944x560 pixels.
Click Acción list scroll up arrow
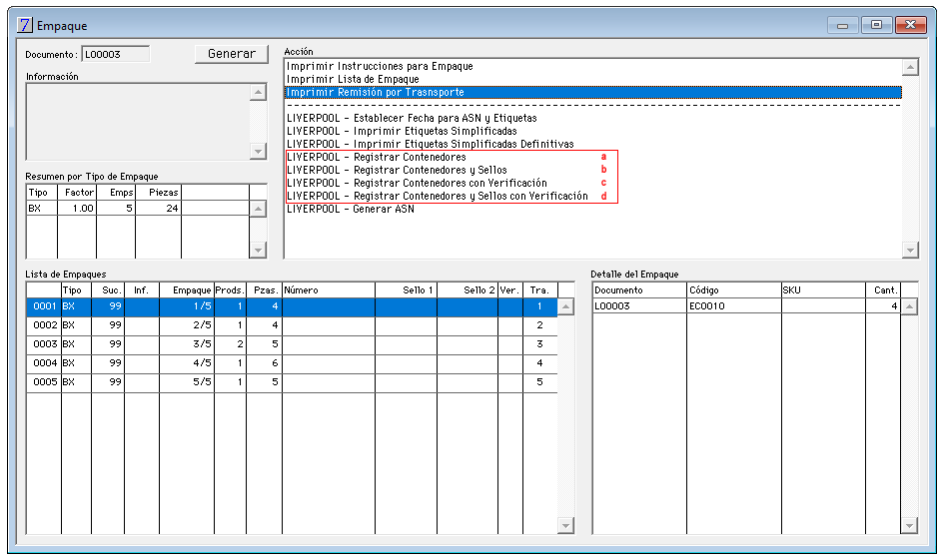tap(910, 67)
